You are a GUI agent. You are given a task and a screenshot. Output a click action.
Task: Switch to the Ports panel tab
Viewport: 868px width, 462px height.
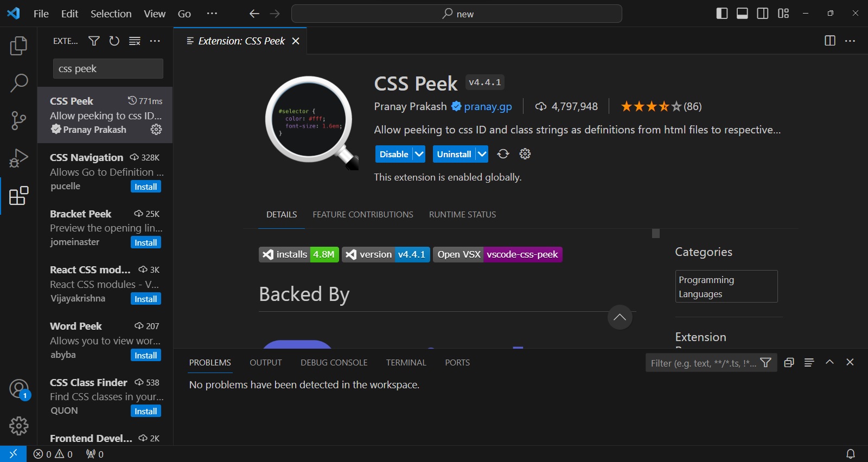click(457, 362)
